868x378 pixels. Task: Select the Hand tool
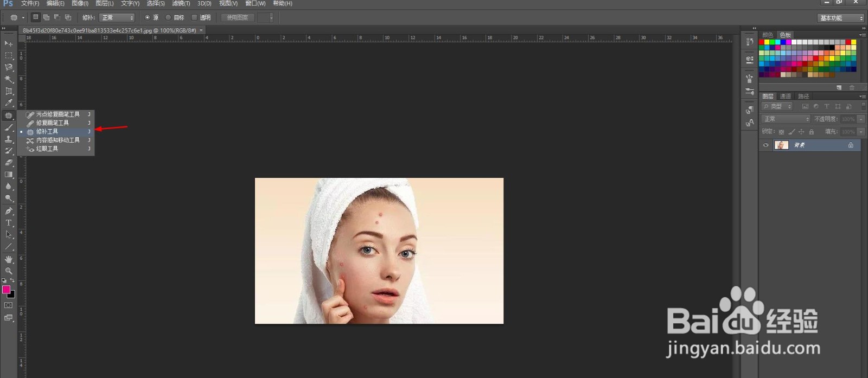[x=9, y=259]
